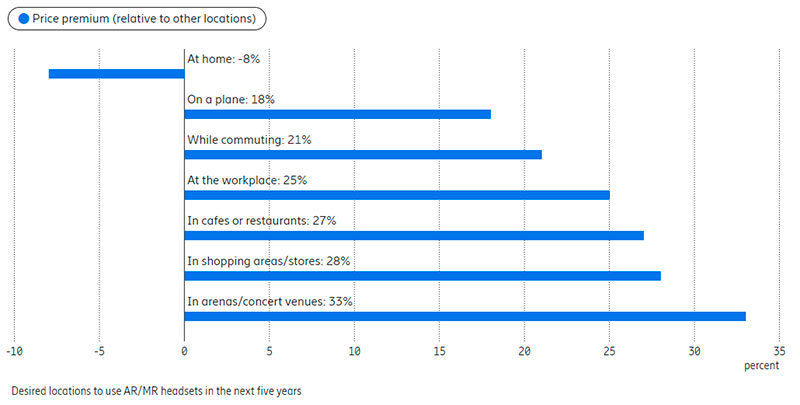Click the arenas/concert venues bar

(x=465, y=316)
